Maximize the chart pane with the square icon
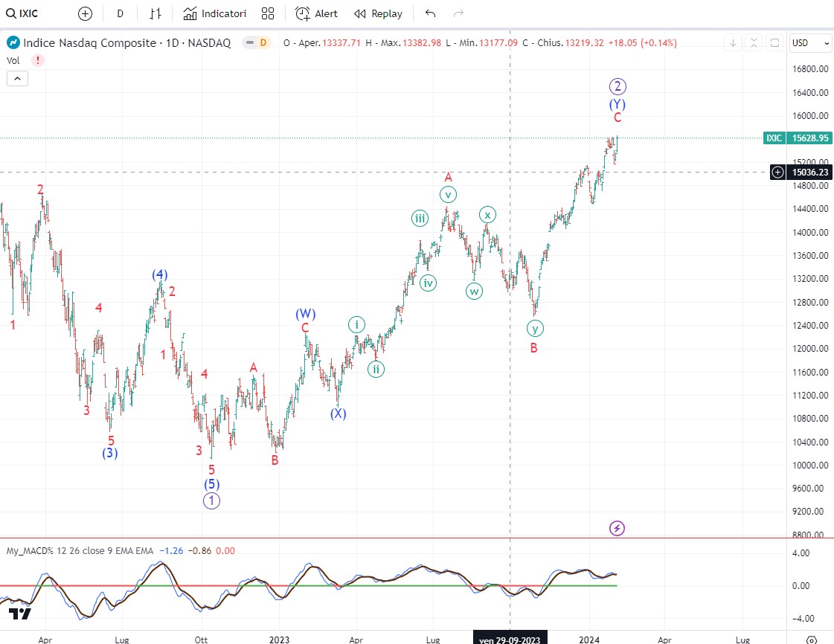Viewport: 834px width, 644px height. click(x=775, y=43)
